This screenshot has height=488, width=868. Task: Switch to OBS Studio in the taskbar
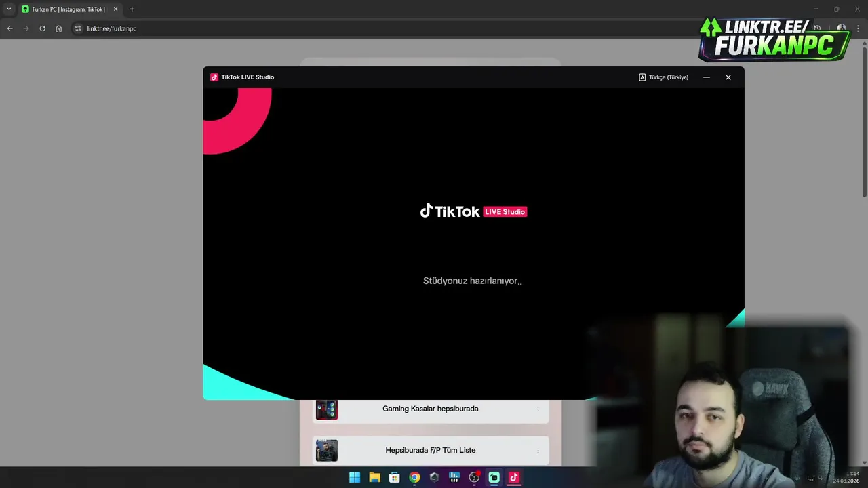(x=474, y=477)
